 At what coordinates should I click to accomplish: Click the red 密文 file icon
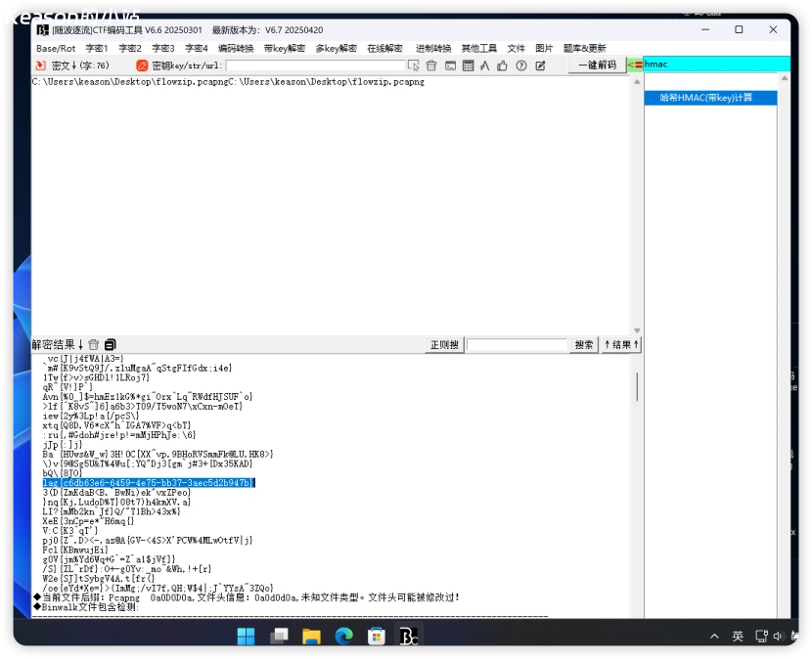(x=40, y=66)
